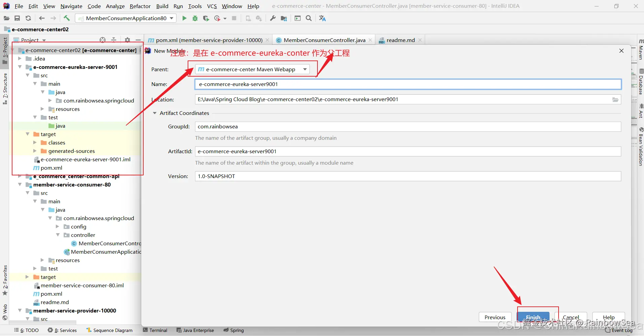Open the TODO tool window
Screen dimensions: 644x336
click(26, 330)
